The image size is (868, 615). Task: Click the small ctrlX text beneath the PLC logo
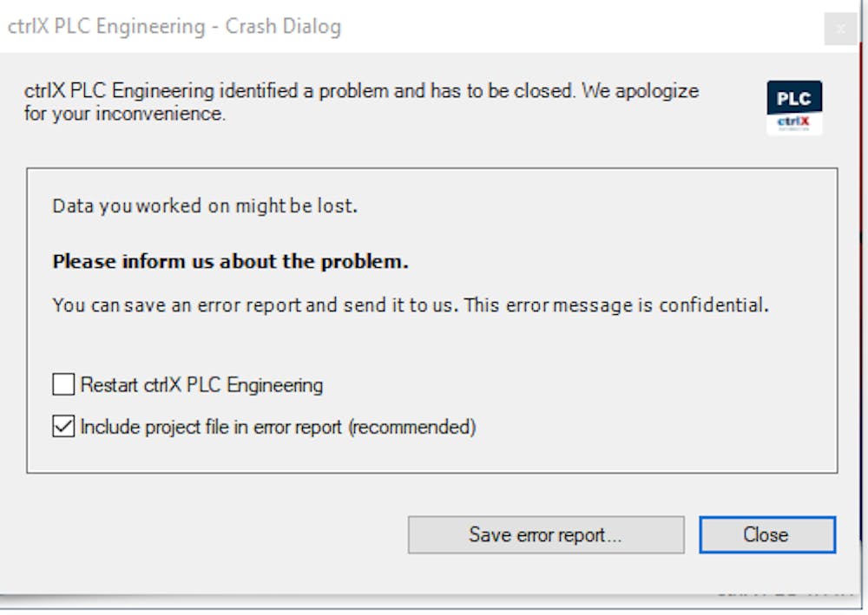coord(795,121)
